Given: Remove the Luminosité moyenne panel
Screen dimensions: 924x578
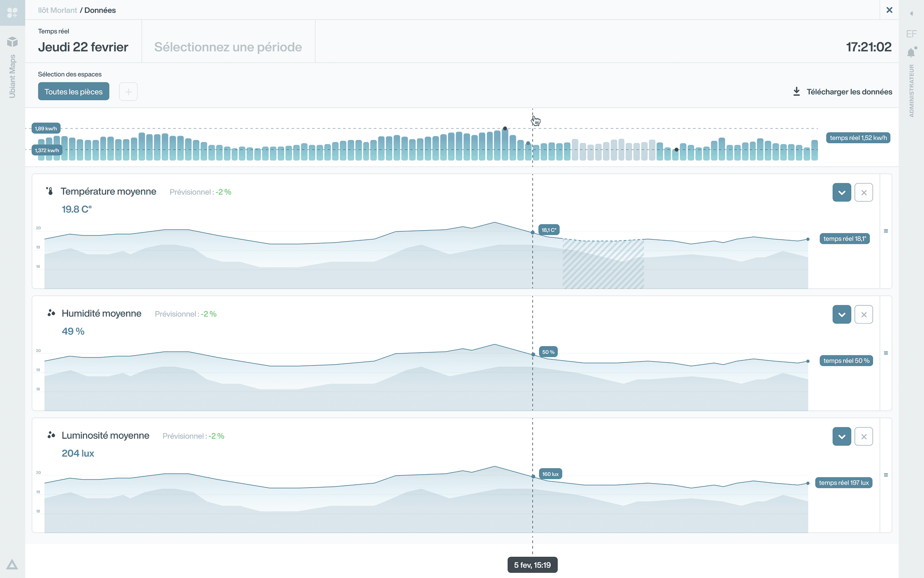Looking at the screenshot, I should [864, 437].
